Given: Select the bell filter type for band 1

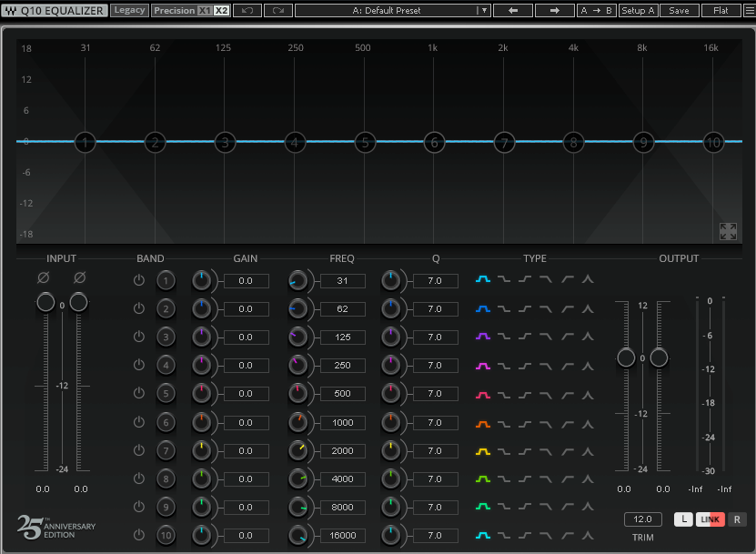Looking at the screenshot, I should (483, 279).
